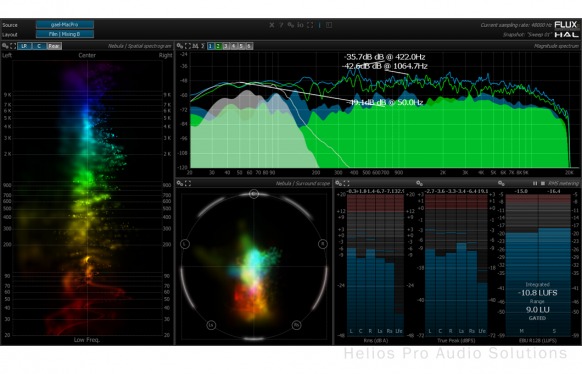Click the Ls bar in True Peak meter
The height and width of the screenshot is (374, 582).
pyautogui.click(x=461, y=265)
